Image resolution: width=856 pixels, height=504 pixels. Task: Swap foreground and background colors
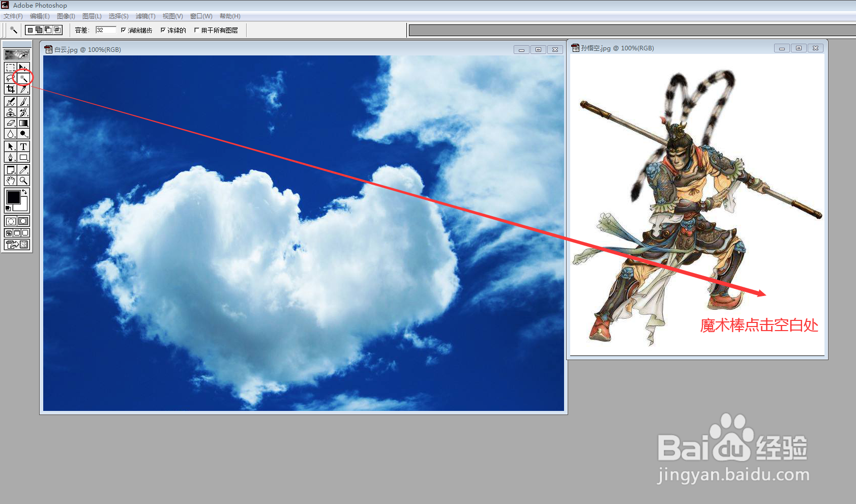pos(24,192)
